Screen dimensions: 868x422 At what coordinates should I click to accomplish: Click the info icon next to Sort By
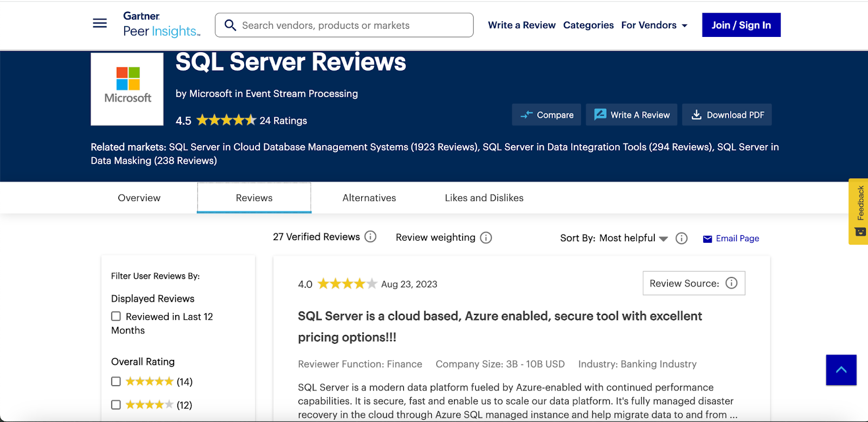pyautogui.click(x=681, y=238)
